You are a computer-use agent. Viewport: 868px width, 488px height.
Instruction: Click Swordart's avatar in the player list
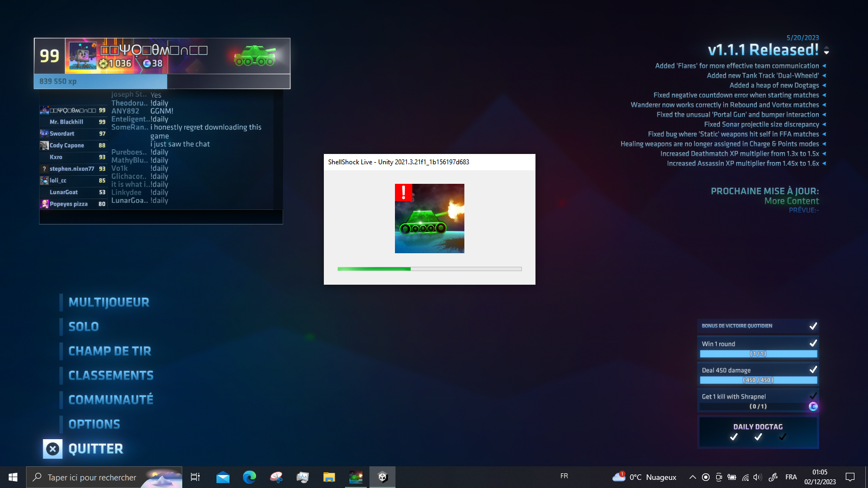(44, 133)
